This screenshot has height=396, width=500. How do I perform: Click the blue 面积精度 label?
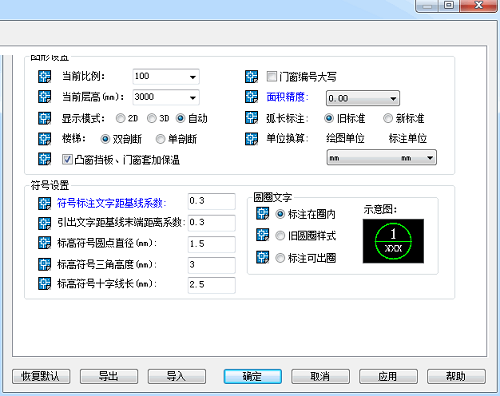288,97
